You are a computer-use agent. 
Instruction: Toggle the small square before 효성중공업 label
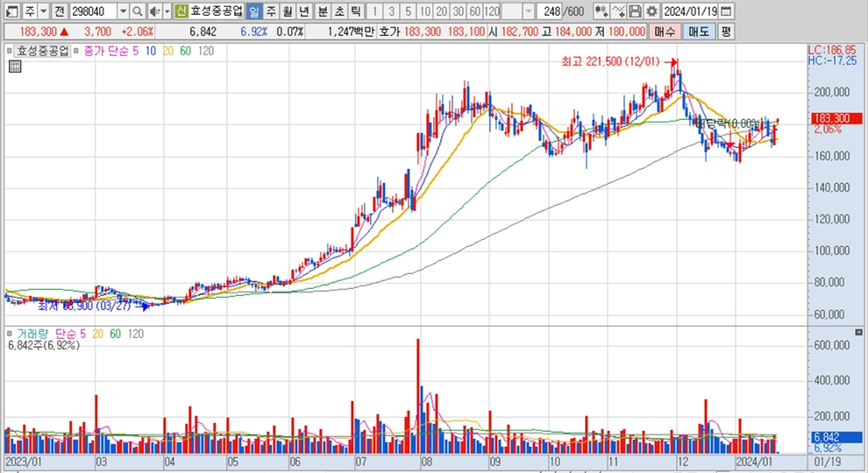point(10,51)
